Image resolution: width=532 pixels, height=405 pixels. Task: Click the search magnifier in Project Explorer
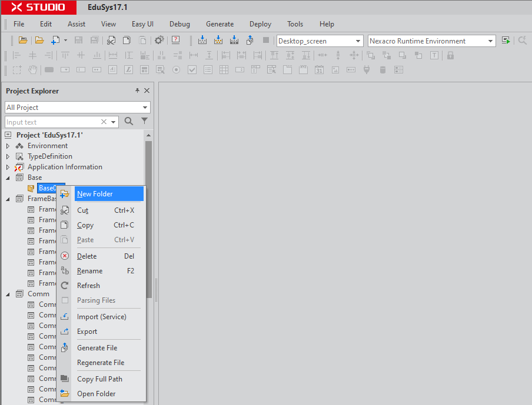coord(129,122)
